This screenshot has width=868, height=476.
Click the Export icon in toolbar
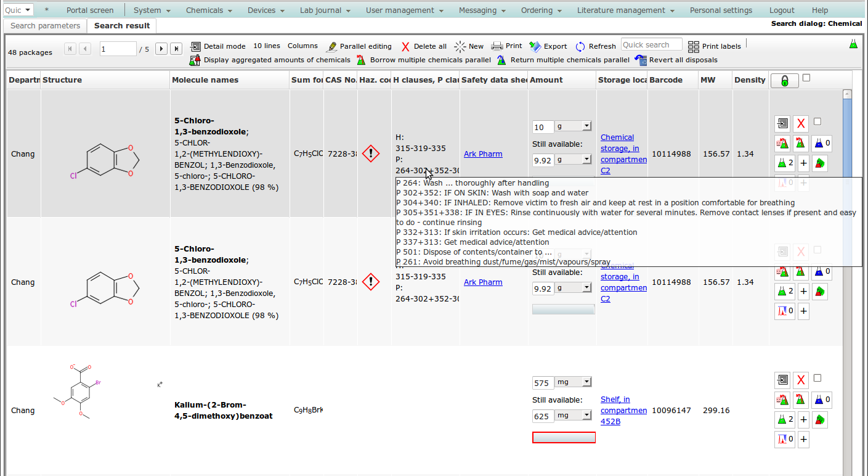[x=535, y=46]
